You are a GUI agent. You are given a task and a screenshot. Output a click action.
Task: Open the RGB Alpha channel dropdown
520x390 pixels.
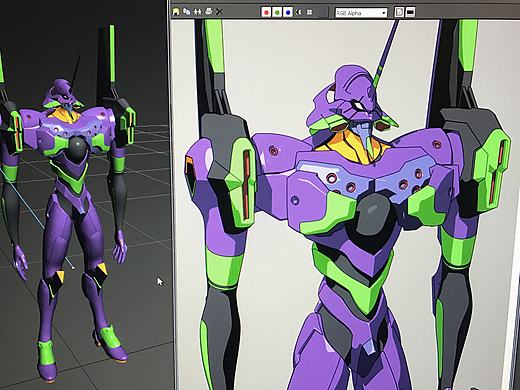(361, 13)
